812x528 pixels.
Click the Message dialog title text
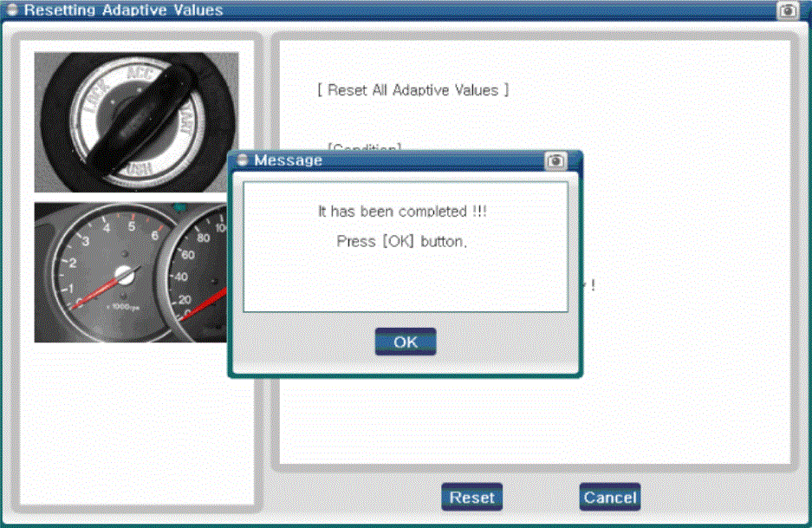[x=288, y=160]
